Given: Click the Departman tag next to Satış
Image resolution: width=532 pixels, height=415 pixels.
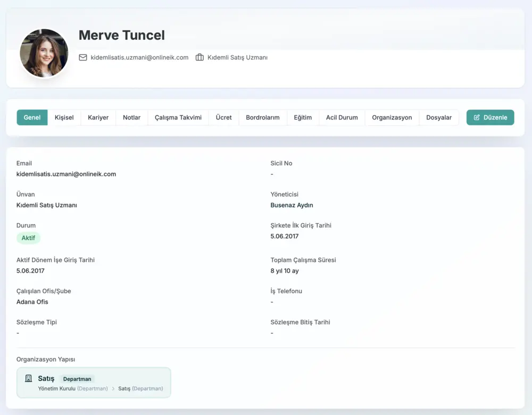Looking at the screenshot, I should [77, 379].
